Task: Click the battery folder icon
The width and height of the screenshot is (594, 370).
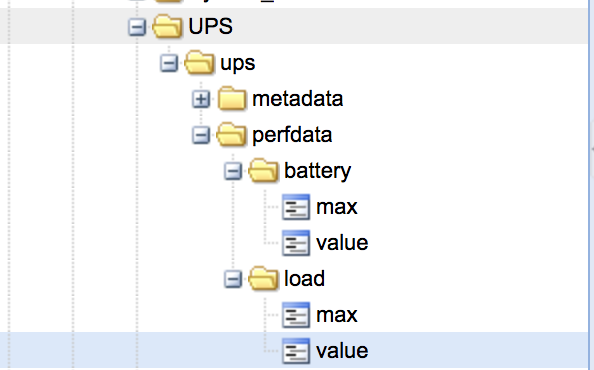Action: tap(263, 170)
